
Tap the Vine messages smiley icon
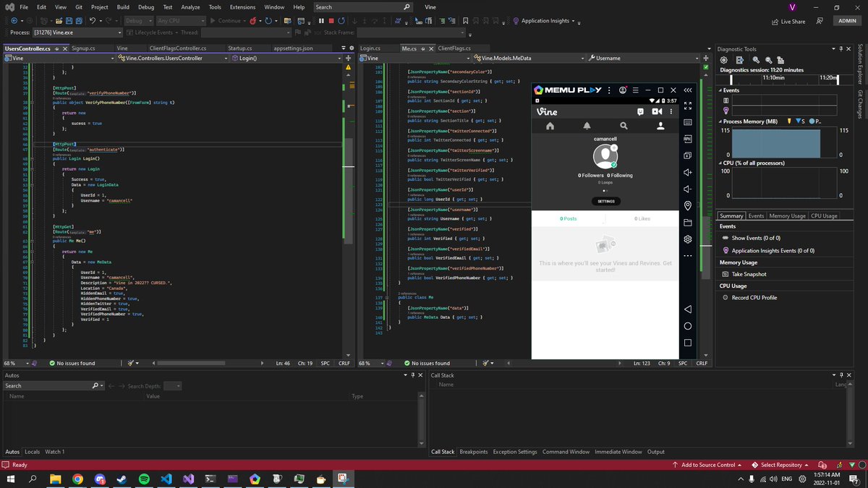click(640, 111)
